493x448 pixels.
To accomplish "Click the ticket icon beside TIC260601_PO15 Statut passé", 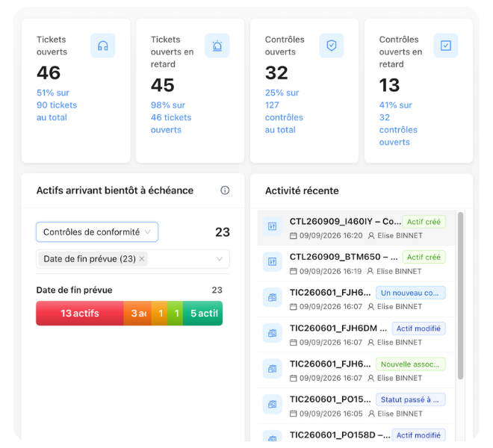I will (273, 404).
